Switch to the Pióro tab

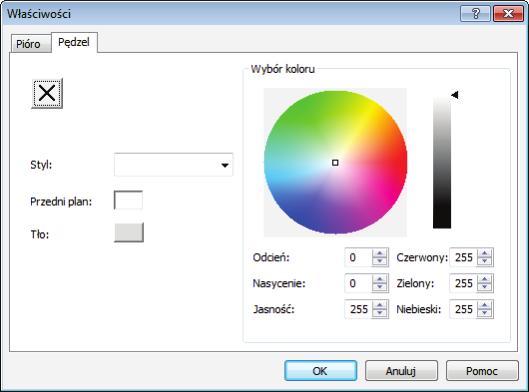pos(31,44)
